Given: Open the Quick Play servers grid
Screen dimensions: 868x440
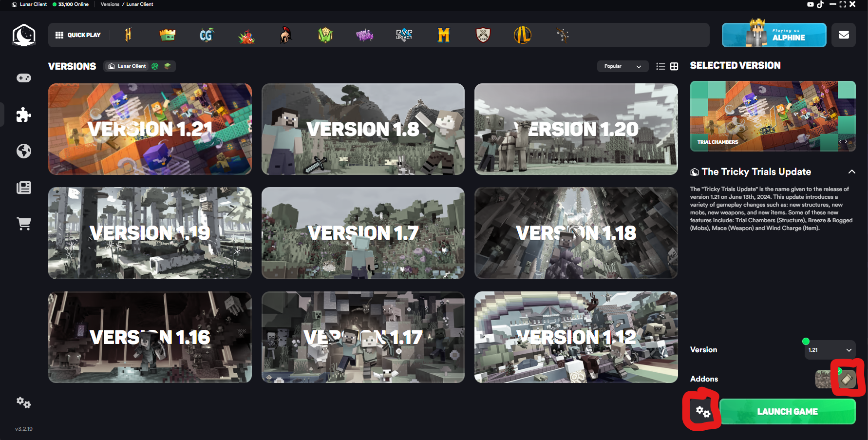Looking at the screenshot, I should pos(78,35).
